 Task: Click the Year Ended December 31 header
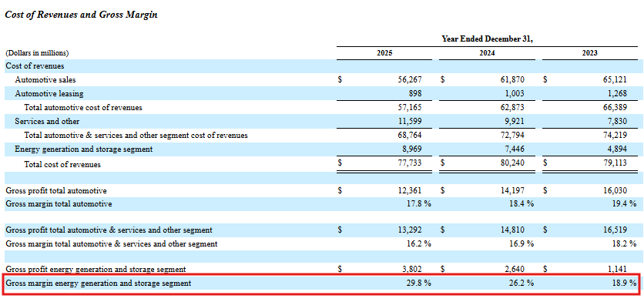[487, 39]
